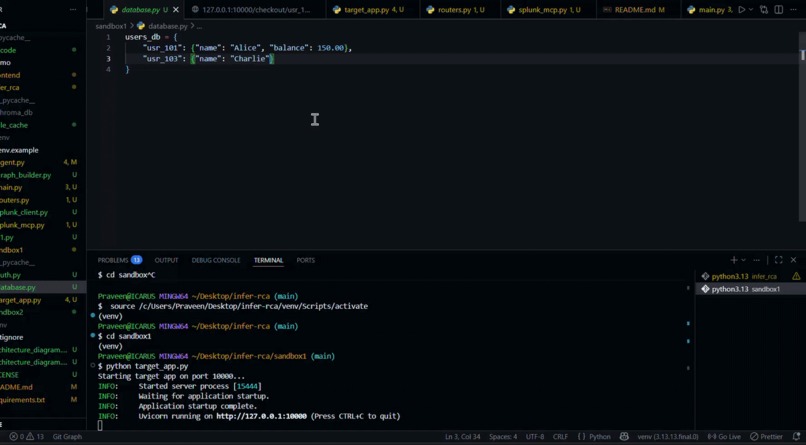
Task: Open editor more actions ellipsis
Action: tap(794, 10)
